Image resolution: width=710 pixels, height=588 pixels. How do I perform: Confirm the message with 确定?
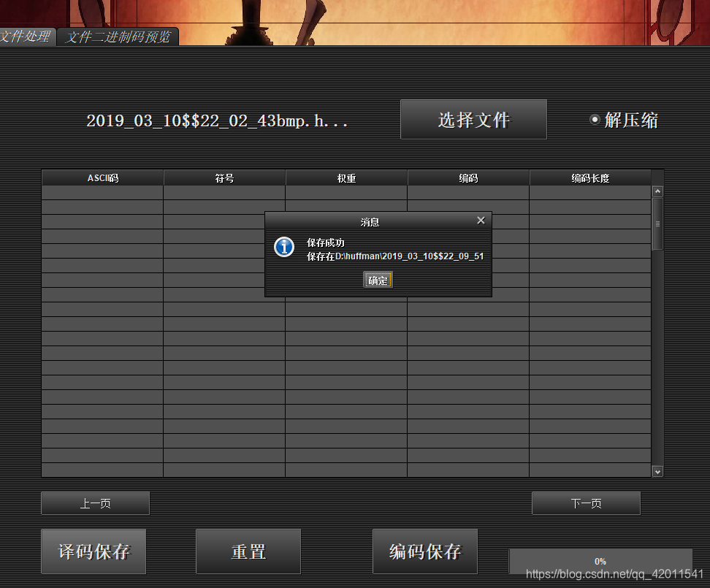(x=378, y=280)
